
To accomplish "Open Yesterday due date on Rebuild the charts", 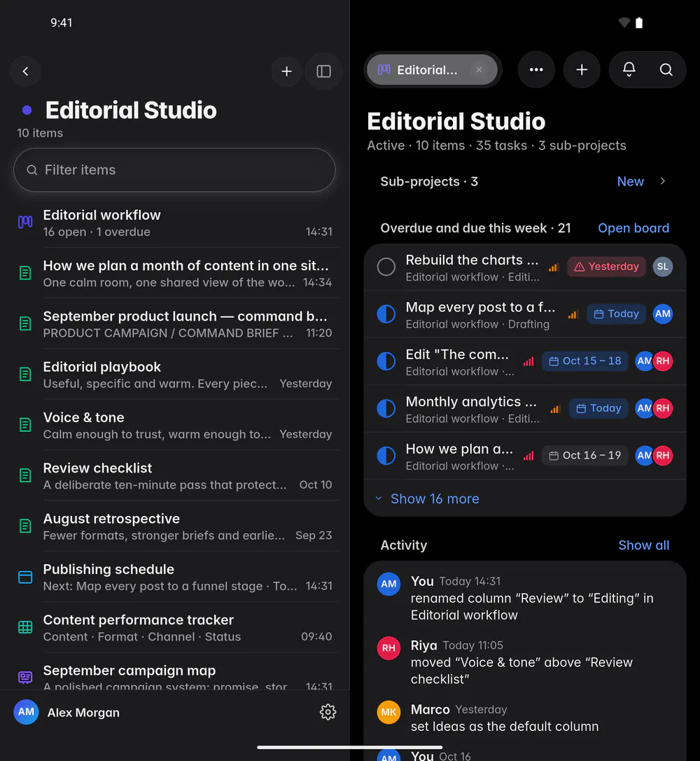I will click(606, 267).
